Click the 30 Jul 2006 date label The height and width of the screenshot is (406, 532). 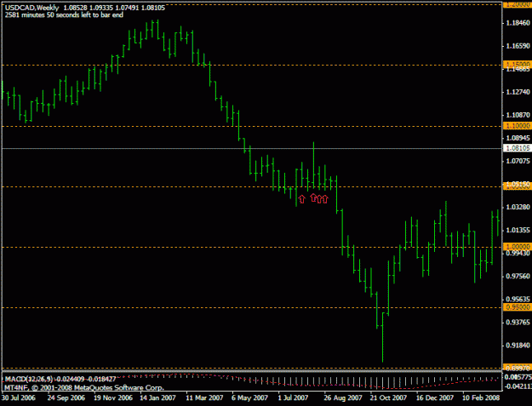click(x=19, y=397)
